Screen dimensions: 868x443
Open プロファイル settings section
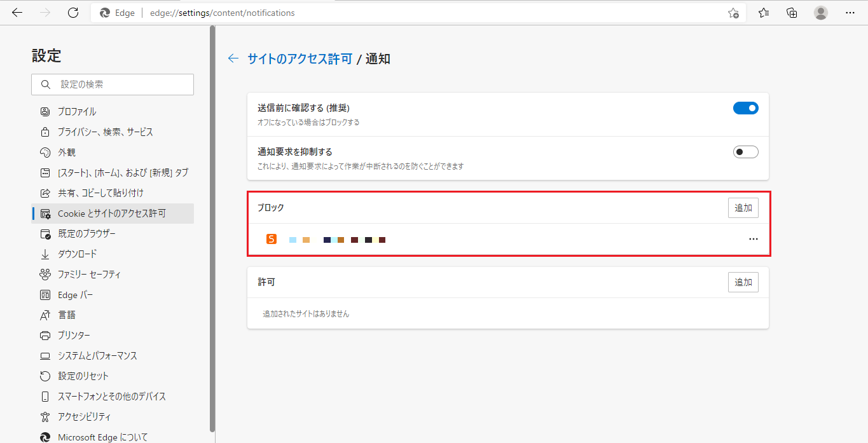[x=77, y=112]
